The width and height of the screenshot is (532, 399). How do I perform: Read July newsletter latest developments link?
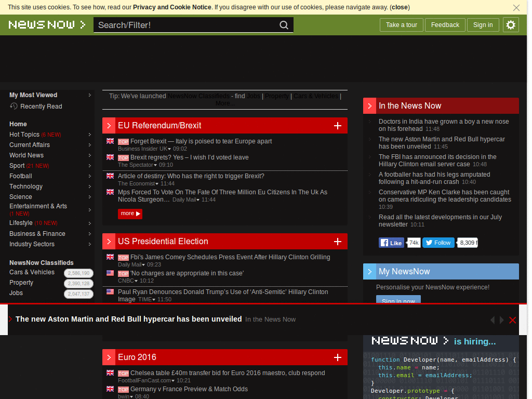tap(440, 221)
